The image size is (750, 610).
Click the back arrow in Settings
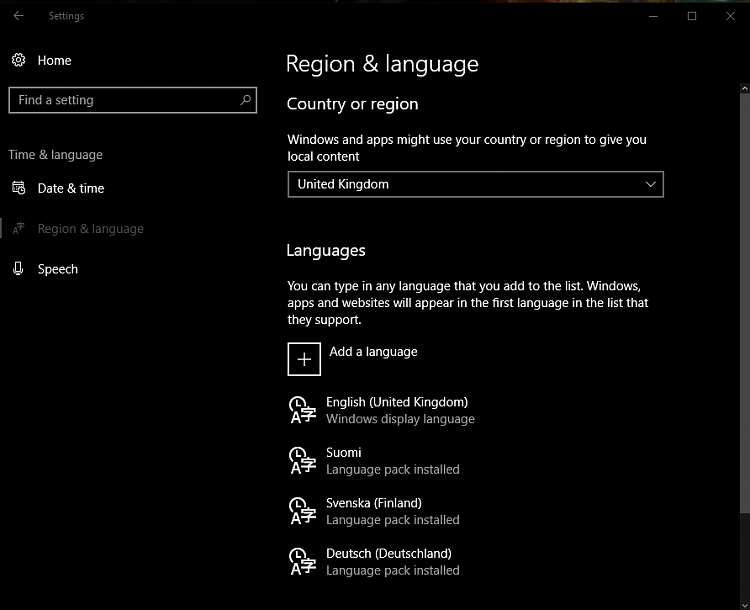click(x=18, y=16)
